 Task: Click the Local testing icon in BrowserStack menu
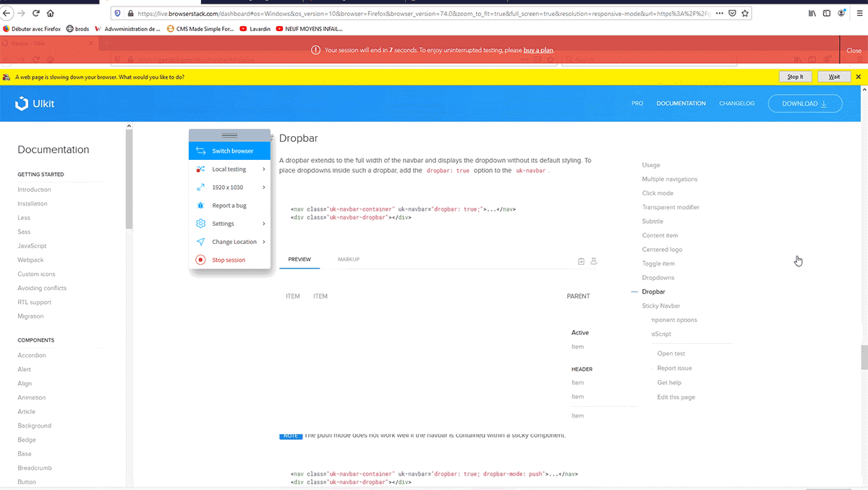(200, 169)
